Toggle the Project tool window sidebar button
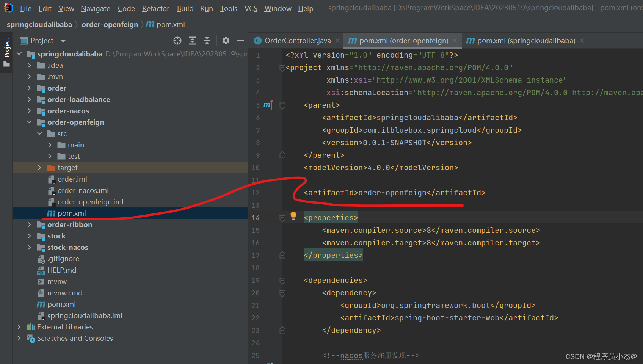The width and height of the screenshot is (643, 364). coord(6,52)
